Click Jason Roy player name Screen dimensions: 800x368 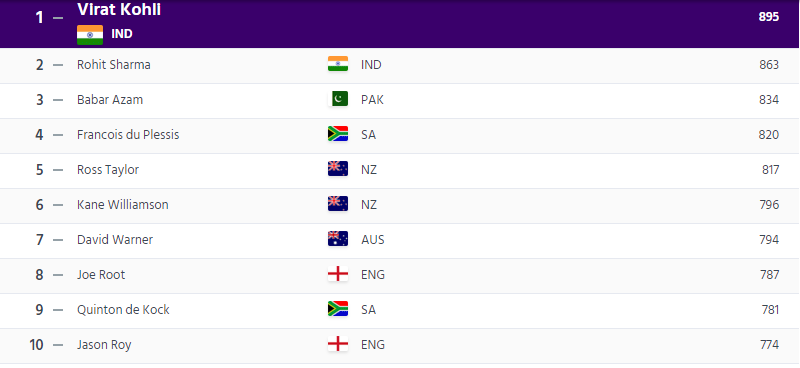click(x=104, y=345)
